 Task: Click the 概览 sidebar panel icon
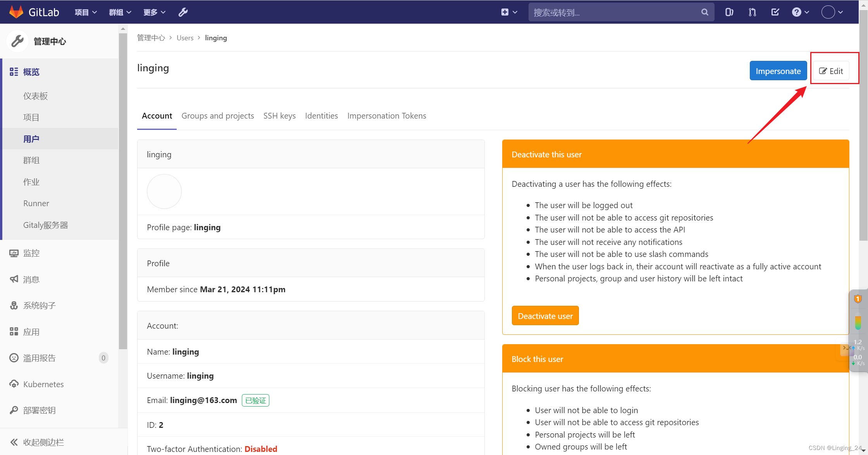[x=14, y=72]
